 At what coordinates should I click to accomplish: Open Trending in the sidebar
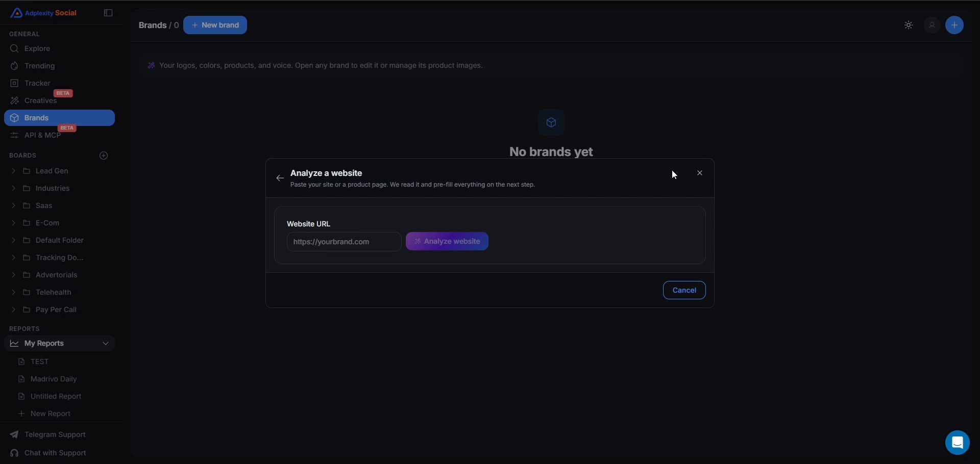pyautogui.click(x=59, y=66)
